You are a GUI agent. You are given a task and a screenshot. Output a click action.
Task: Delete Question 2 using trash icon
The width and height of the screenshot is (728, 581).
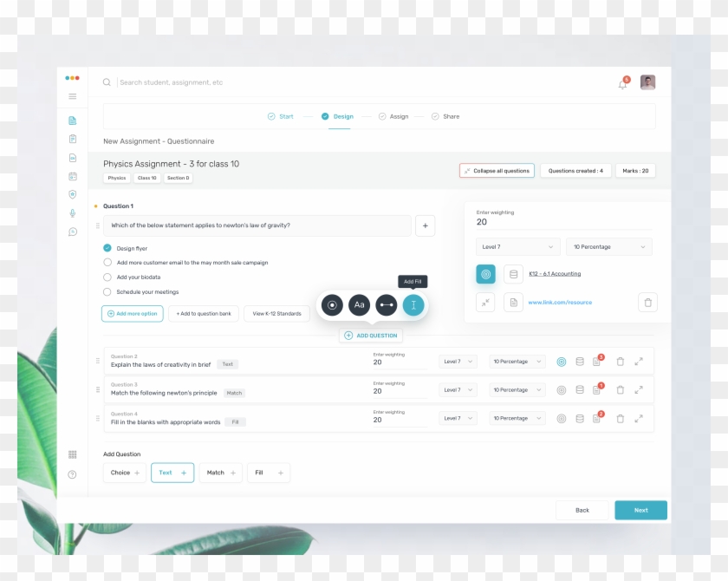click(620, 362)
